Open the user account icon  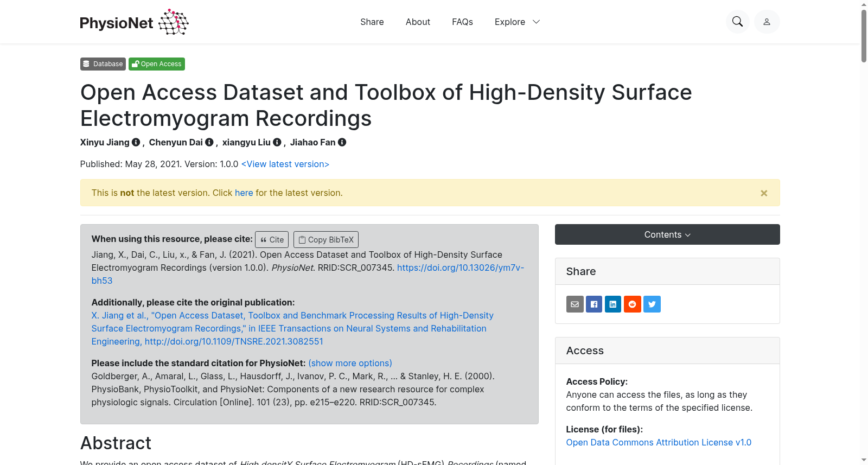click(x=767, y=22)
